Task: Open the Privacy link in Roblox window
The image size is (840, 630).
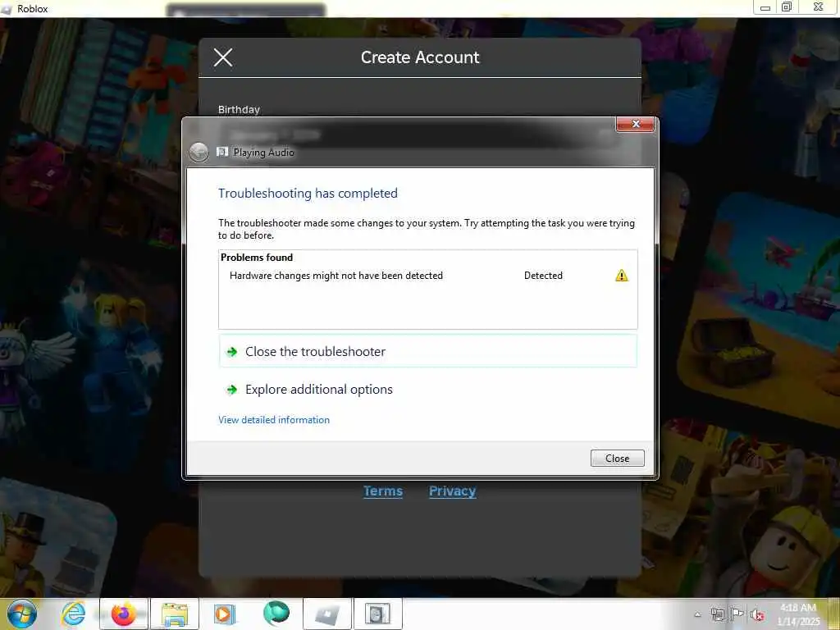Action: 452,491
